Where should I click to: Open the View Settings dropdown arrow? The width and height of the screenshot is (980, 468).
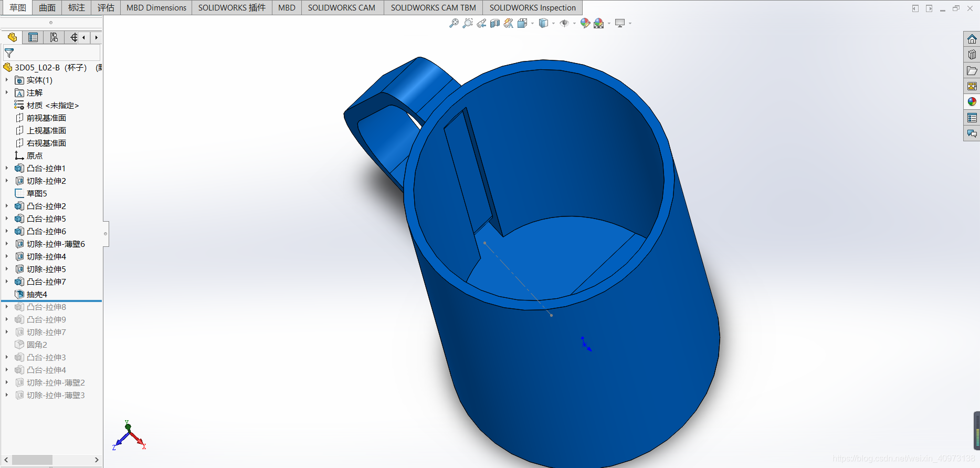click(x=630, y=23)
